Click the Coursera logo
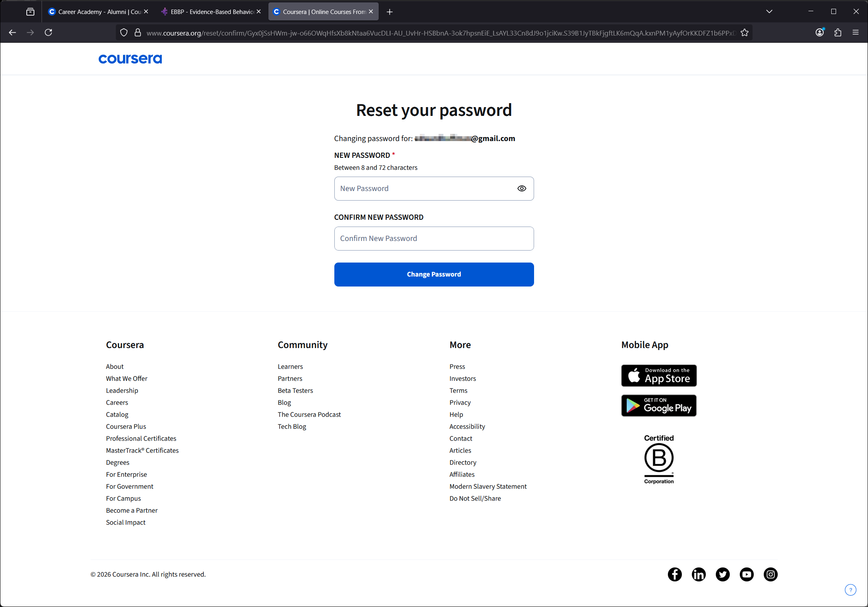 click(x=130, y=59)
